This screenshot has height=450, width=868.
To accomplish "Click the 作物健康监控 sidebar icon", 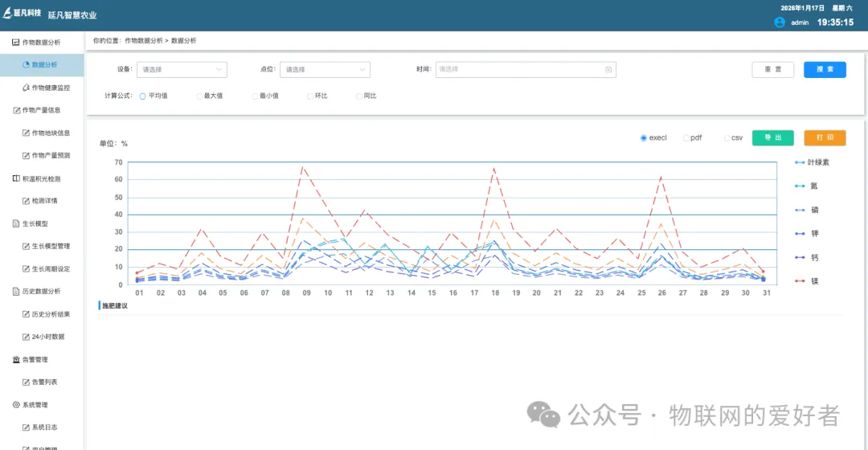I will pyautogui.click(x=26, y=88).
